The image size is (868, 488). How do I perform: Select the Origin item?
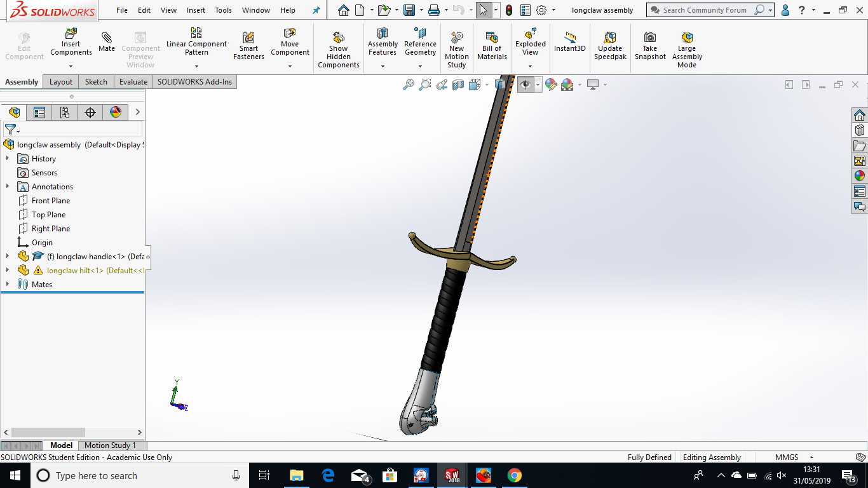(x=42, y=243)
